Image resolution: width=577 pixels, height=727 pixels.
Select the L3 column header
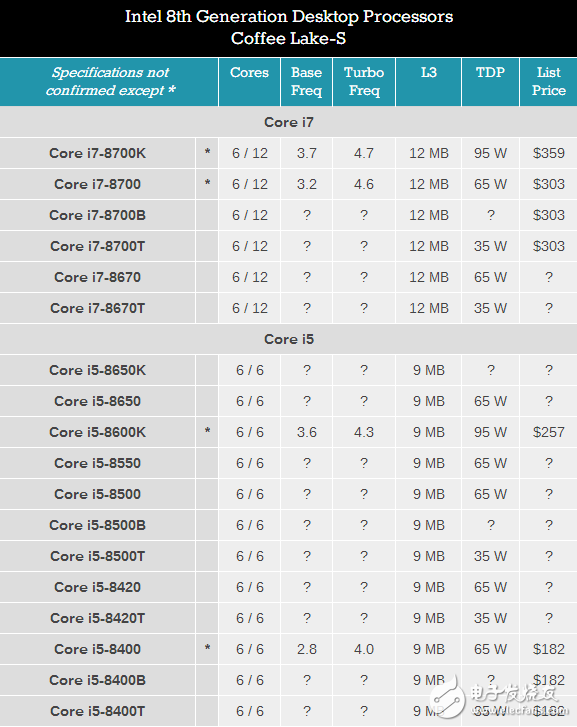(429, 72)
